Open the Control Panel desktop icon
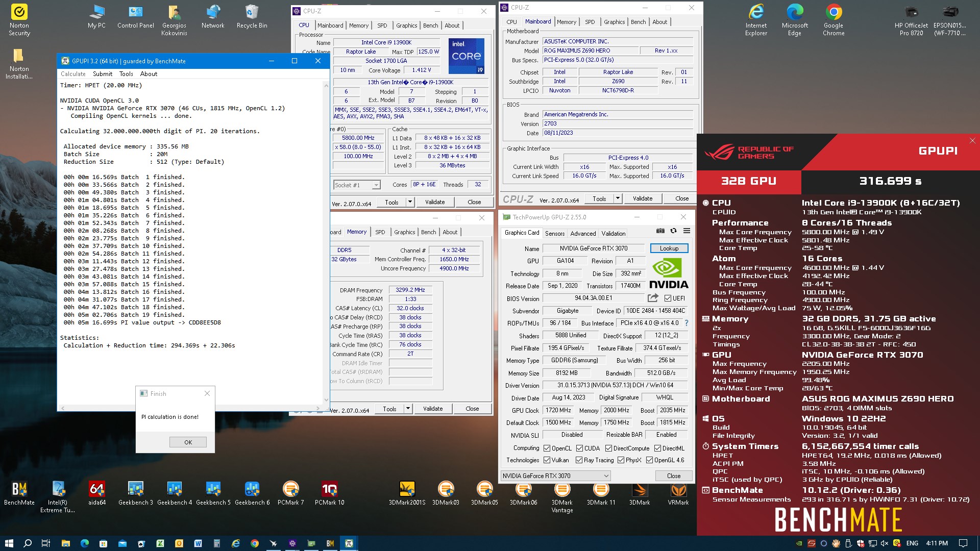This screenshot has width=980, height=551. point(135,17)
